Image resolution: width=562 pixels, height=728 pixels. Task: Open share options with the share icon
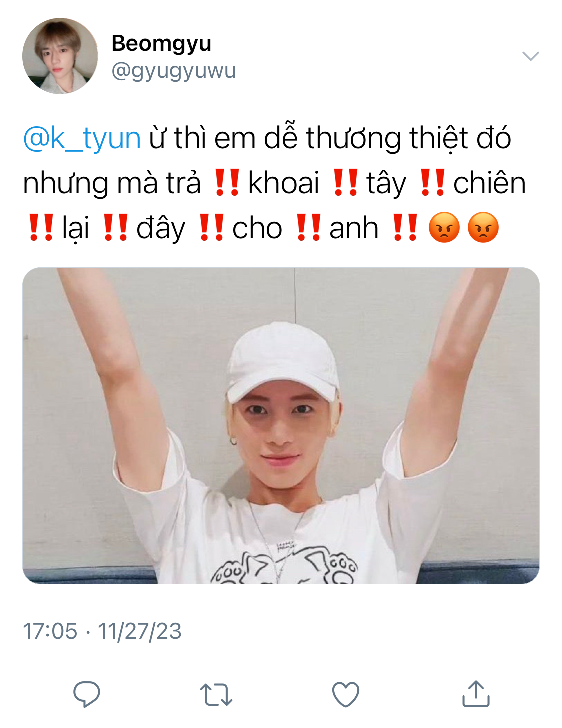point(476,694)
